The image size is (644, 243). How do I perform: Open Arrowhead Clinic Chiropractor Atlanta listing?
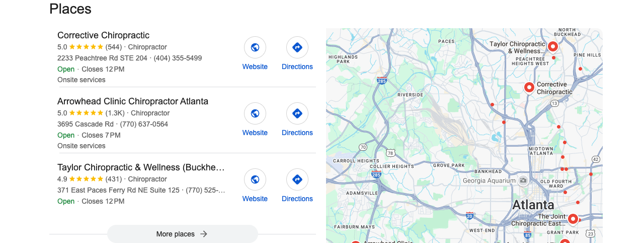click(133, 101)
